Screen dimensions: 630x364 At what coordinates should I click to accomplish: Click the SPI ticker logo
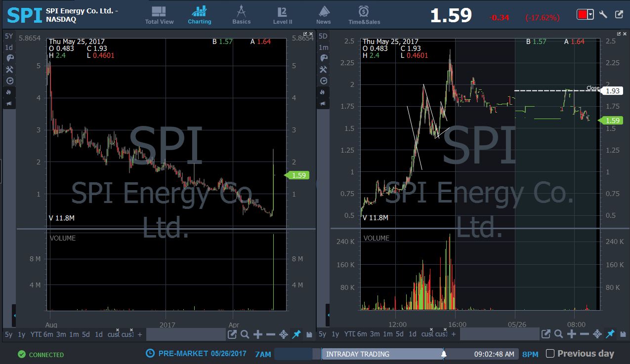coord(24,15)
